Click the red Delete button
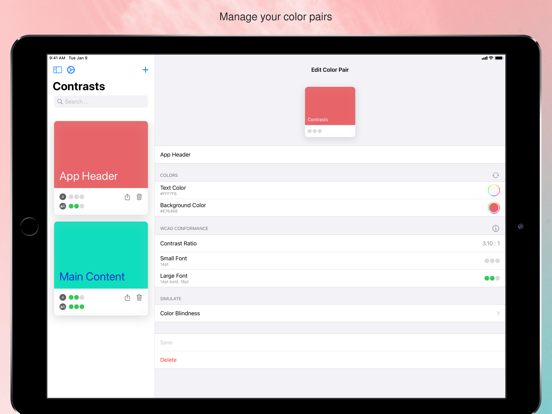The image size is (552, 414). (168, 360)
